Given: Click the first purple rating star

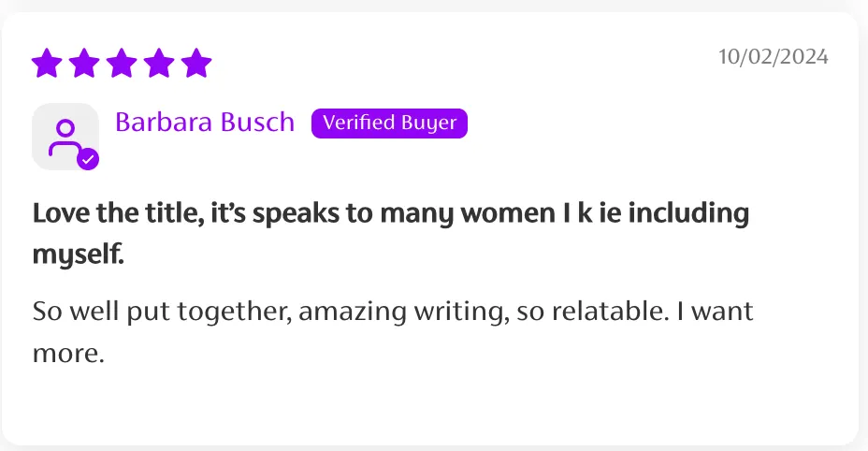Looking at the screenshot, I should (47, 64).
